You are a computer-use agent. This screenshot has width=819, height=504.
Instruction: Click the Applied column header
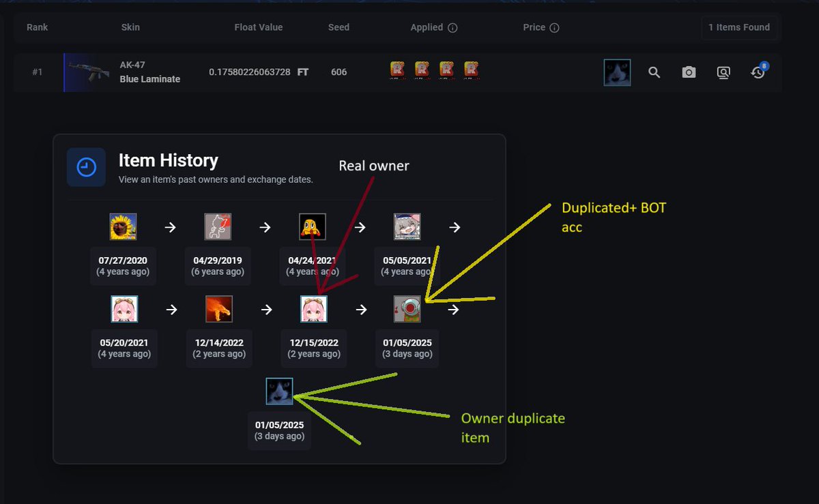pyautogui.click(x=427, y=27)
